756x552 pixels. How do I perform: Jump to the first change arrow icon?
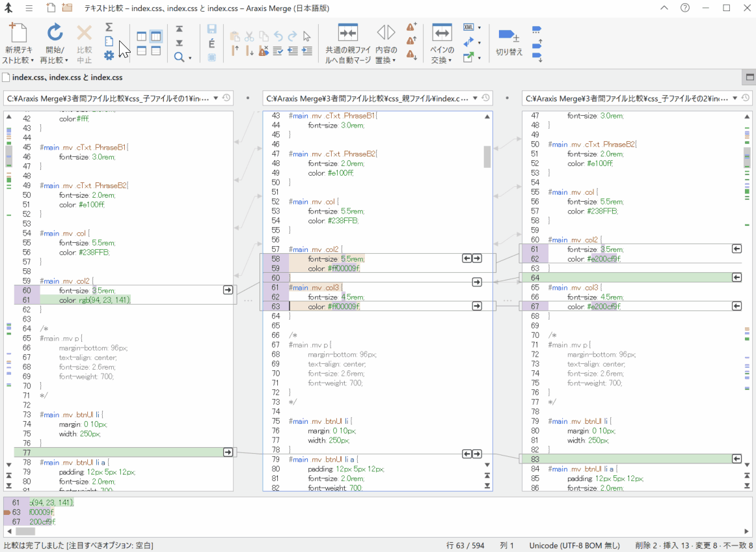point(179,29)
